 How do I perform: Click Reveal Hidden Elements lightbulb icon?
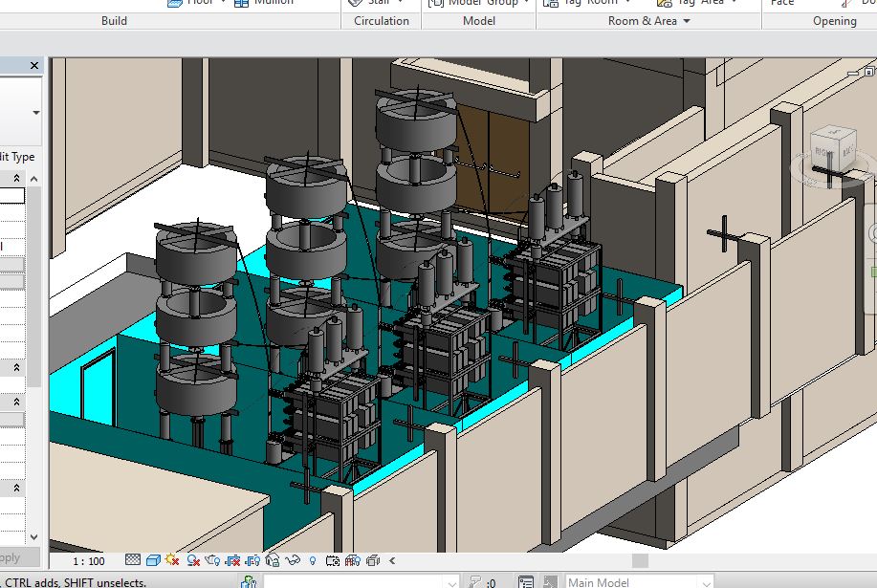[x=313, y=560]
